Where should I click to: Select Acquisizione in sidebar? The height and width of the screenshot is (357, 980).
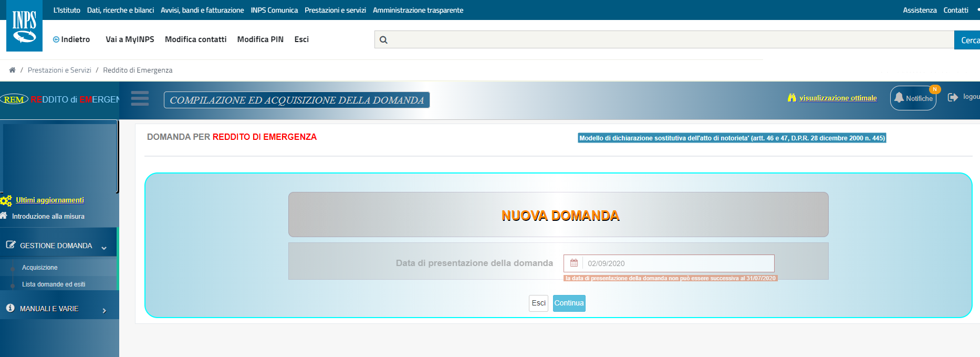(40, 268)
